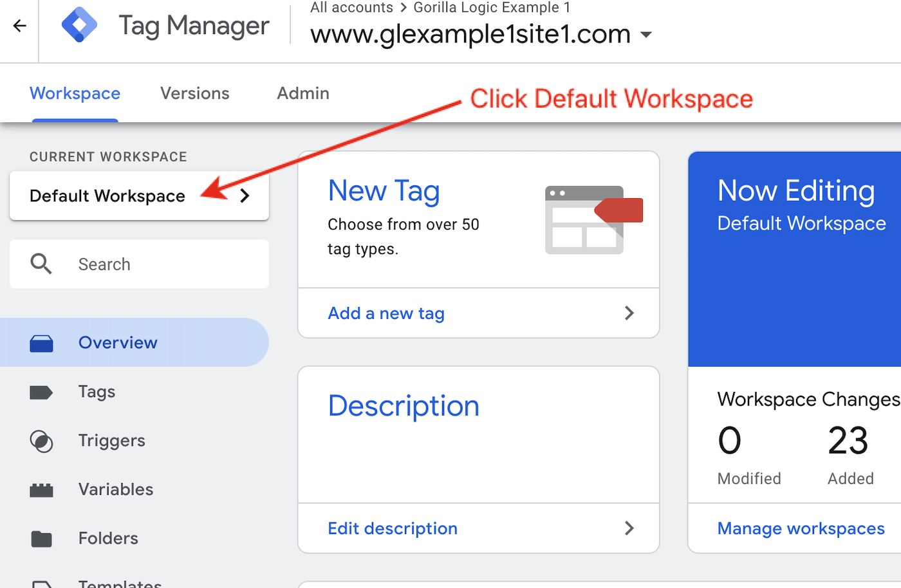Click the www.glexample1site1.com container name

(x=470, y=34)
